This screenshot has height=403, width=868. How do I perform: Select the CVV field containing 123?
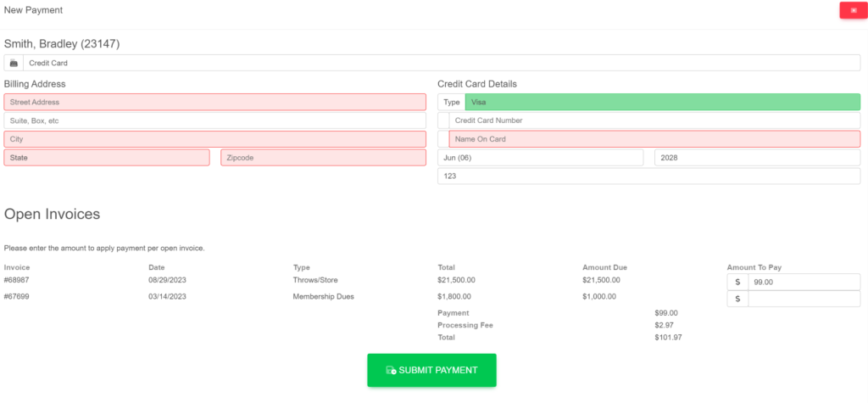click(648, 176)
